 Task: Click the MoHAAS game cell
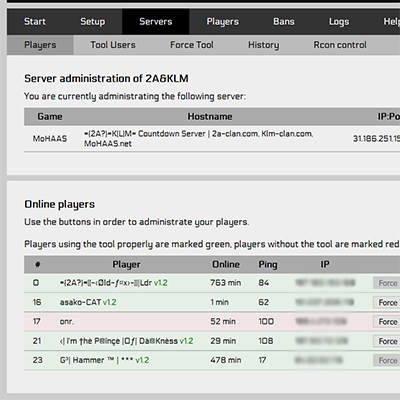[50, 139]
